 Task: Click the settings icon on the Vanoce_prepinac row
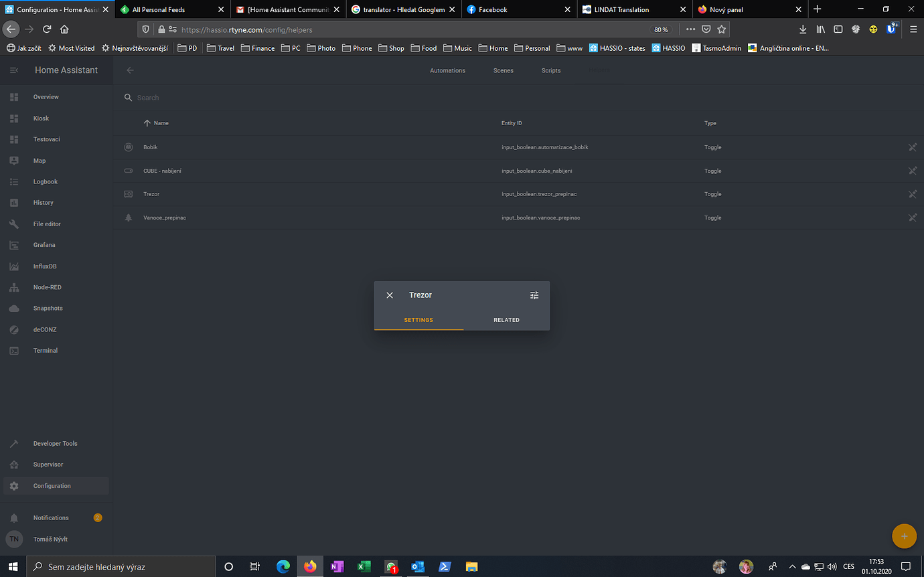point(912,218)
